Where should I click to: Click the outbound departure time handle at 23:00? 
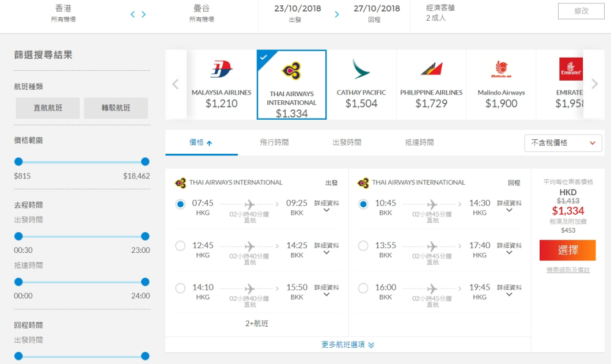pyautogui.click(x=145, y=236)
